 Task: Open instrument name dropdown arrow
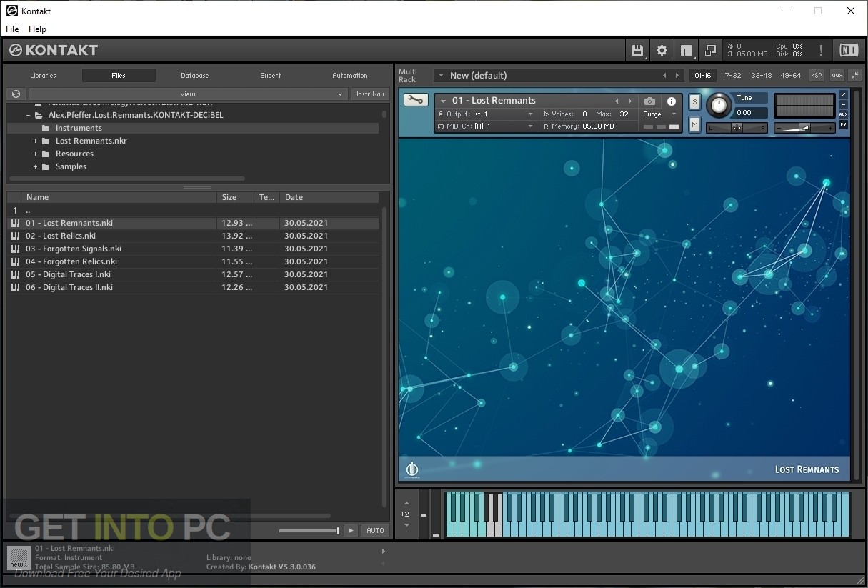pyautogui.click(x=443, y=101)
